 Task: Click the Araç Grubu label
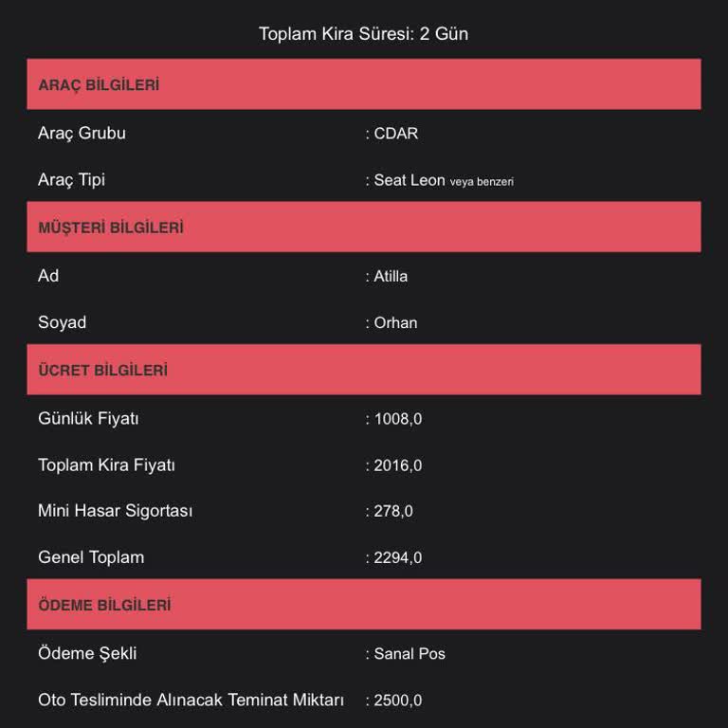(82, 134)
